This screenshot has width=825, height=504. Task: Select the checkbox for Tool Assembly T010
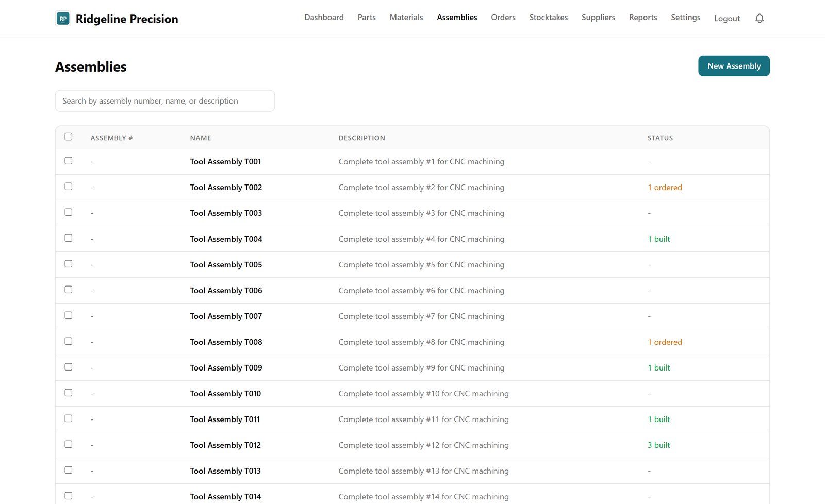click(69, 393)
